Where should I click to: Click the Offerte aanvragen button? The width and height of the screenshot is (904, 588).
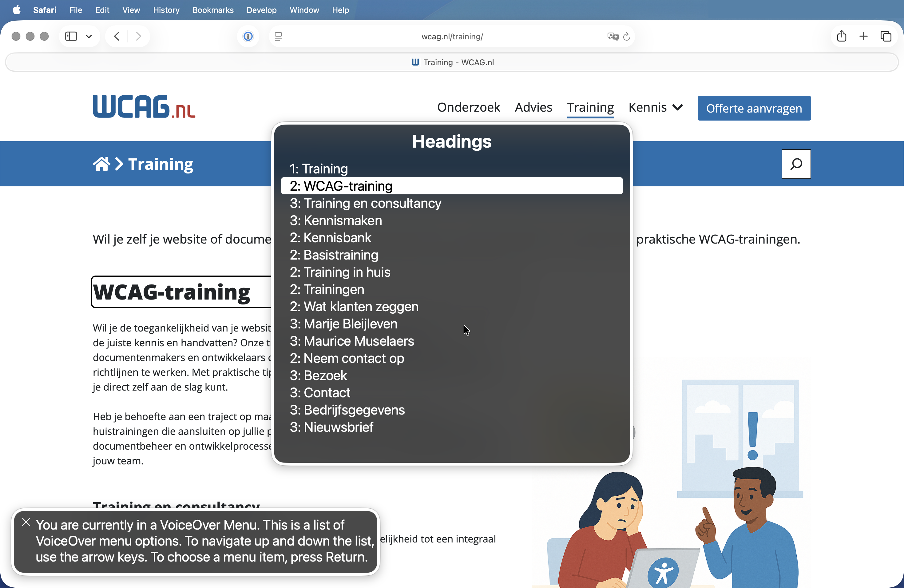click(x=754, y=108)
